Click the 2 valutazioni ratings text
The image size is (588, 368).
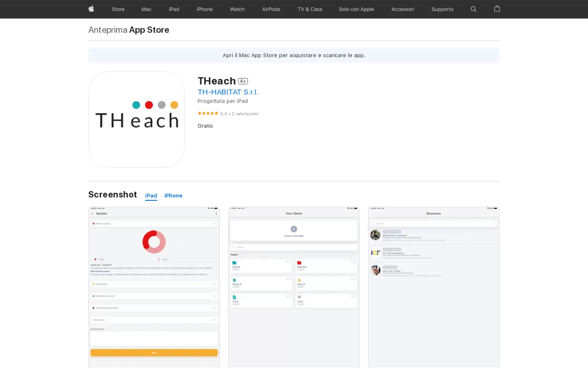(x=245, y=114)
